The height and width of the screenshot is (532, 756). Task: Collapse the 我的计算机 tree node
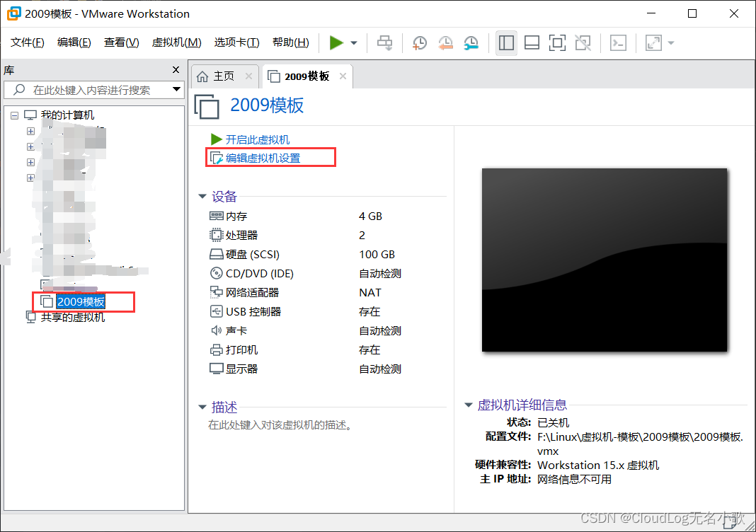point(14,115)
